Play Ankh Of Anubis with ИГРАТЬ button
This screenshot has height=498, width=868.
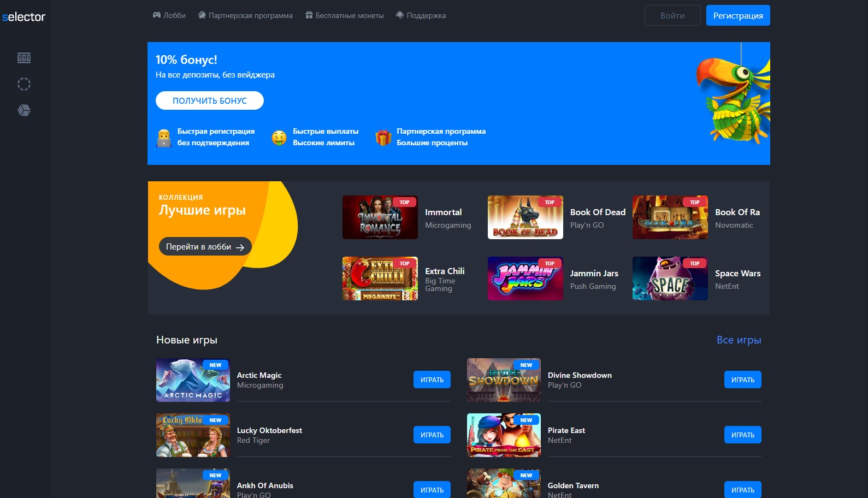[x=432, y=489]
